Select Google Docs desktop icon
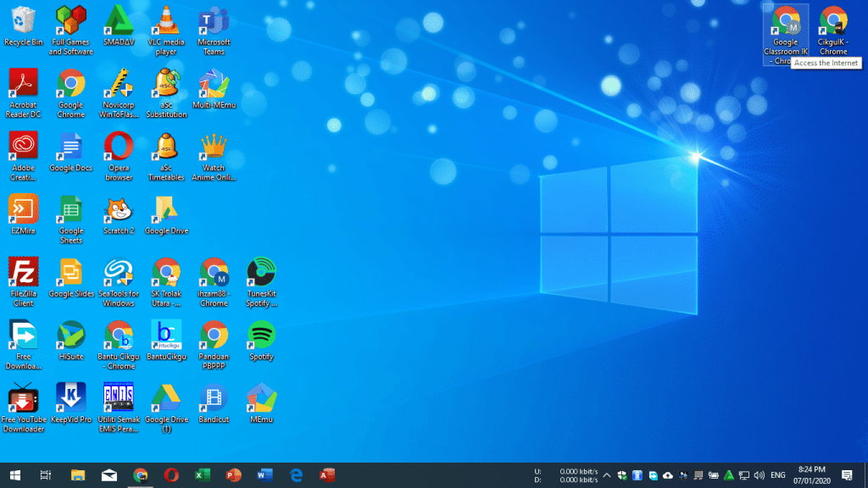This screenshot has width=868, height=488. coord(71,152)
